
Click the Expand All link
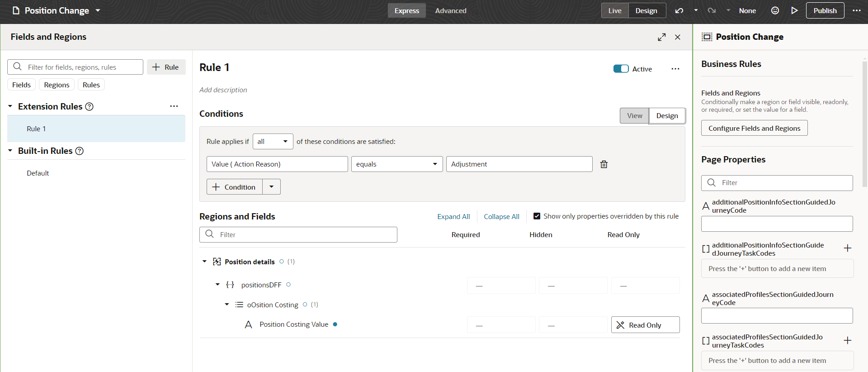(453, 217)
